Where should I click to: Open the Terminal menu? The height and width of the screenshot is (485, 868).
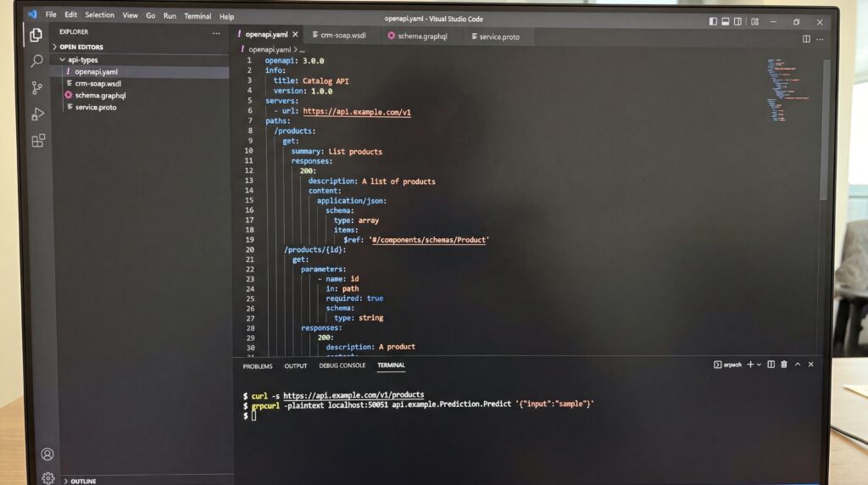coord(198,17)
